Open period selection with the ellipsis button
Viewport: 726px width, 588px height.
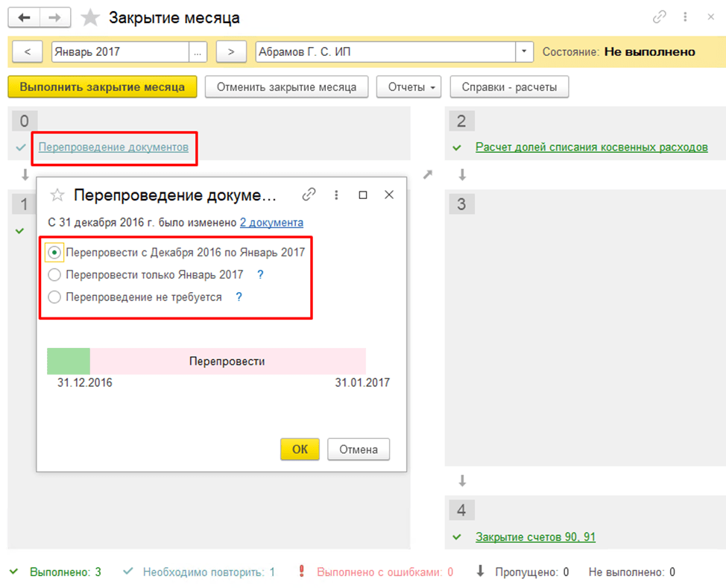click(x=198, y=52)
